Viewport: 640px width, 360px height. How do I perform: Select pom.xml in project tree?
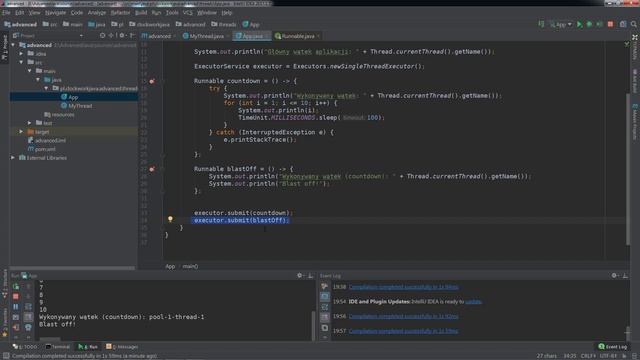point(45,149)
